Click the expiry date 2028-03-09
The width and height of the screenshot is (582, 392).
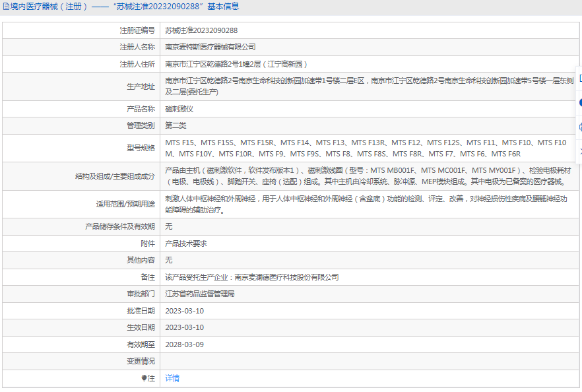tap(185, 344)
